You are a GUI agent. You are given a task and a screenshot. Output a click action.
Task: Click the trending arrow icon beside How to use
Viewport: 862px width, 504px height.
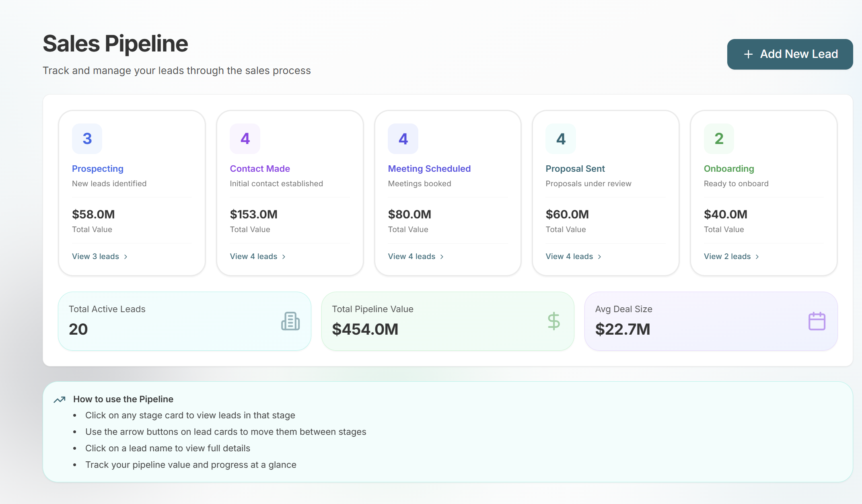pyautogui.click(x=60, y=399)
